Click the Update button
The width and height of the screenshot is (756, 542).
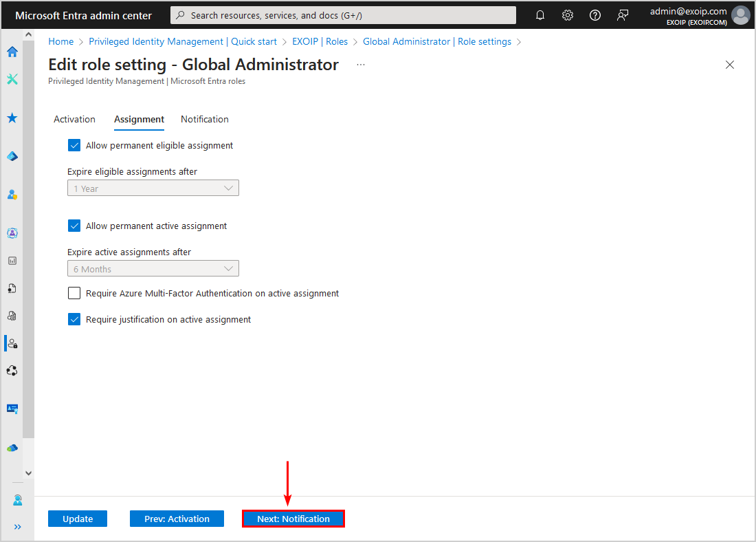(78, 519)
